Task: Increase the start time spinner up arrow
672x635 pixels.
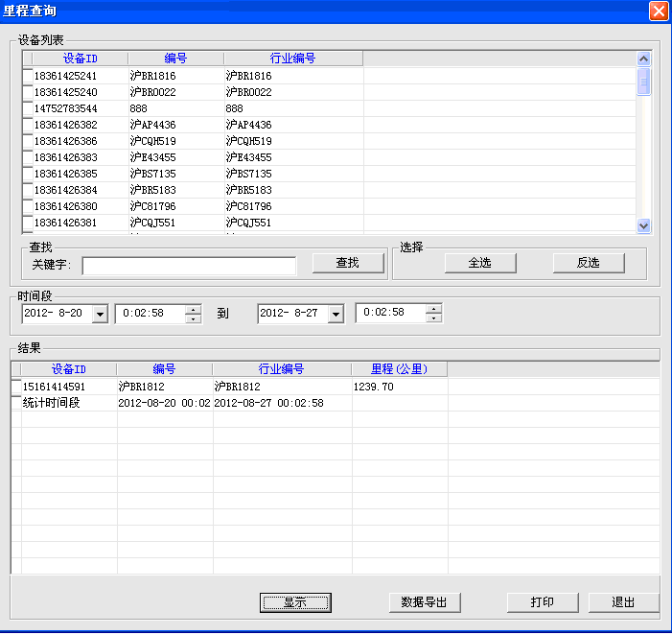Action: click(x=194, y=310)
